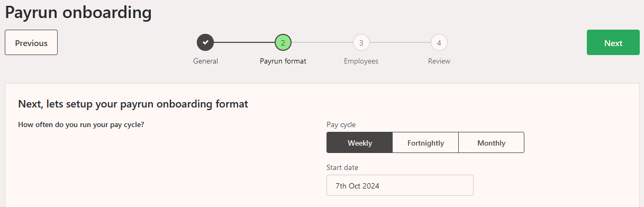Click the Payrun format step label

click(x=283, y=61)
